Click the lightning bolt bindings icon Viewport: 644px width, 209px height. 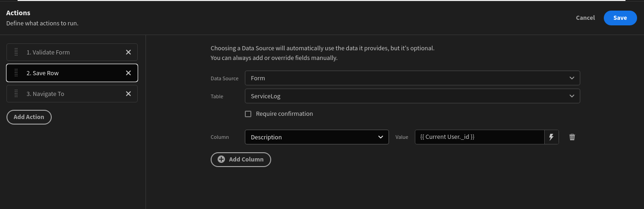(x=551, y=137)
